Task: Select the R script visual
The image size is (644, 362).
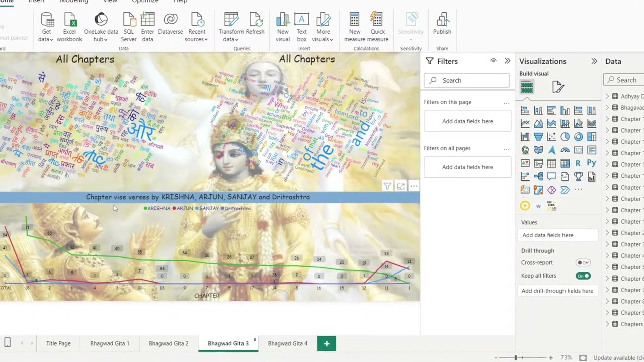Action: [x=578, y=163]
